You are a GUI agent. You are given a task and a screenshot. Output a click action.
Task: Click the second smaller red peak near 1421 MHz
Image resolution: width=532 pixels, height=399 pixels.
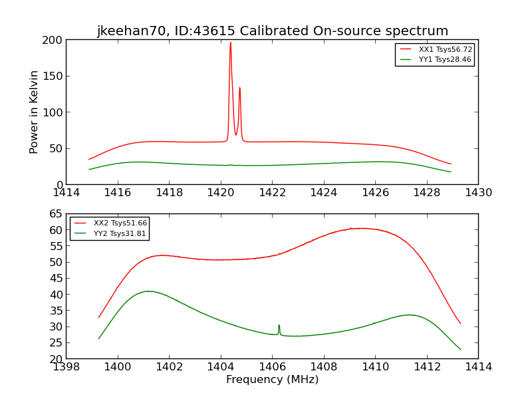tap(239, 88)
